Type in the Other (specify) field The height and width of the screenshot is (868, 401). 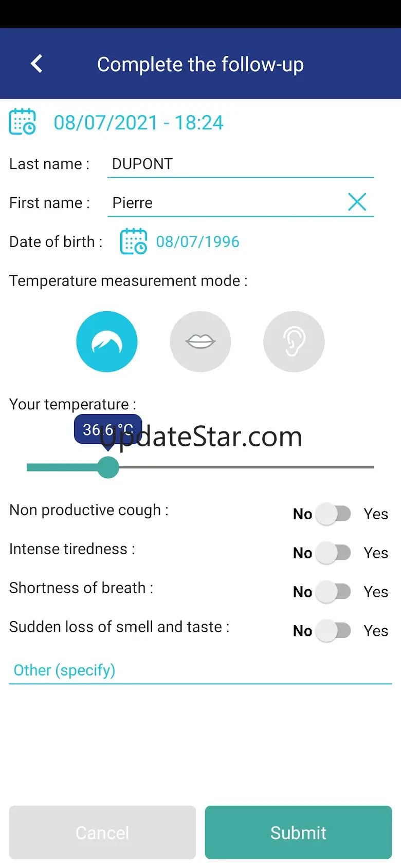200,670
